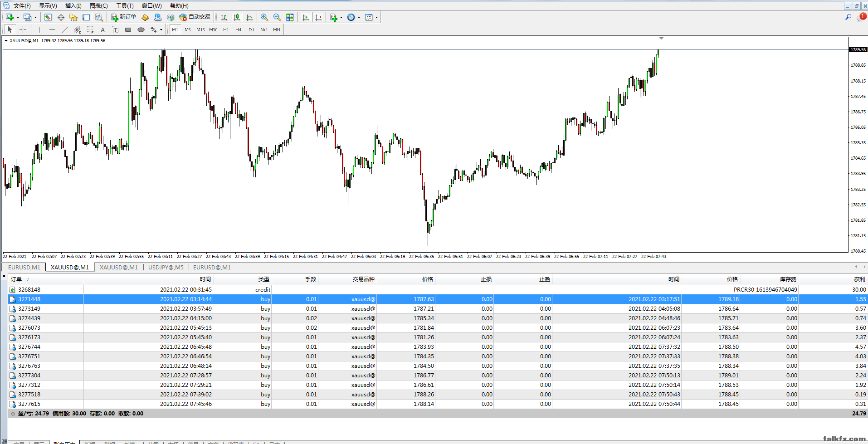The image size is (868, 444).
Task: Toggle chart auto scroll
Action: [x=306, y=17]
